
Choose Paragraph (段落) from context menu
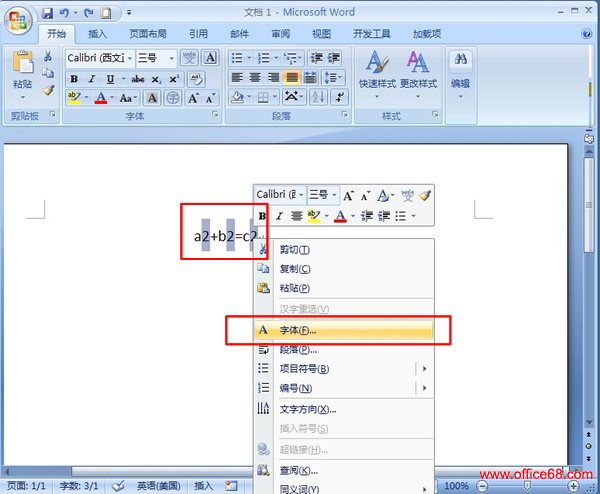pos(344,349)
